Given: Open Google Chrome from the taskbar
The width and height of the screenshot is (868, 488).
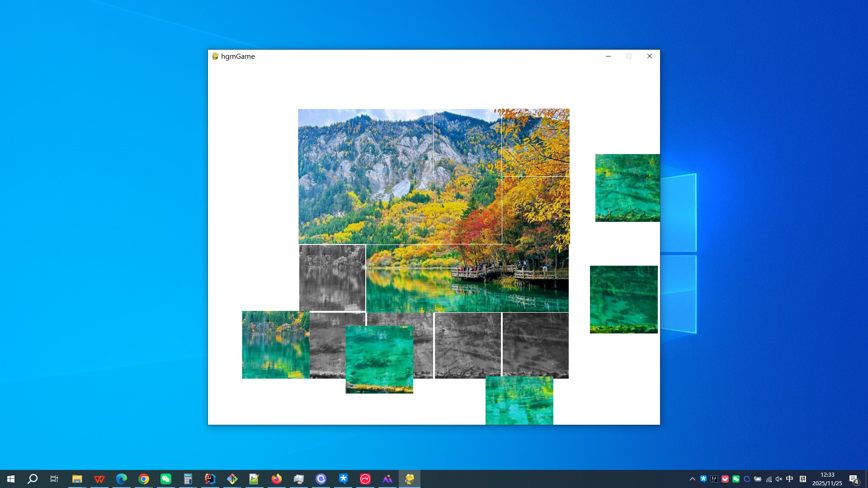Looking at the screenshot, I should pyautogui.click(x=144, y=479).
